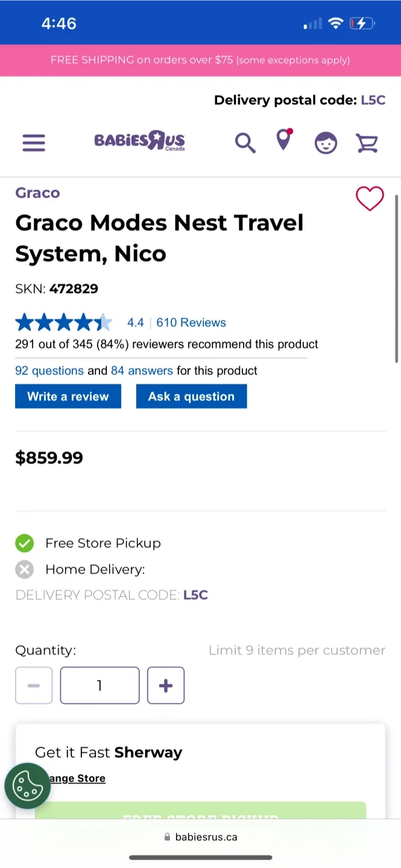401x868 pixels.
Task: Open the account smiley-face icon
Action: (326, 142)
